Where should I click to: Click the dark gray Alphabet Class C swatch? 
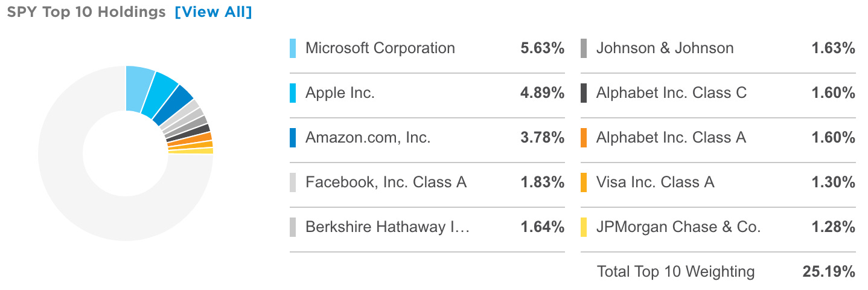click(584, 93)
